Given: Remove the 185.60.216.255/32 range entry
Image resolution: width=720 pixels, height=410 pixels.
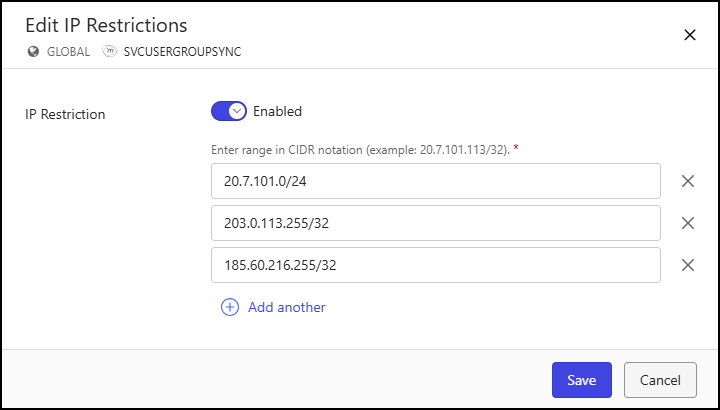Looking at the screenshot, I should click(x=687, y=265).
